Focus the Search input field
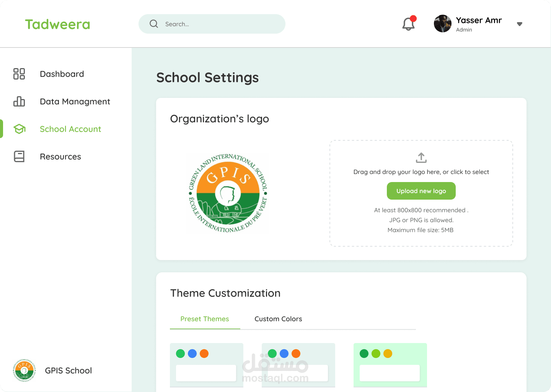Image resolution: width=551 pixels, height=392 pixels. pos(212,24)
